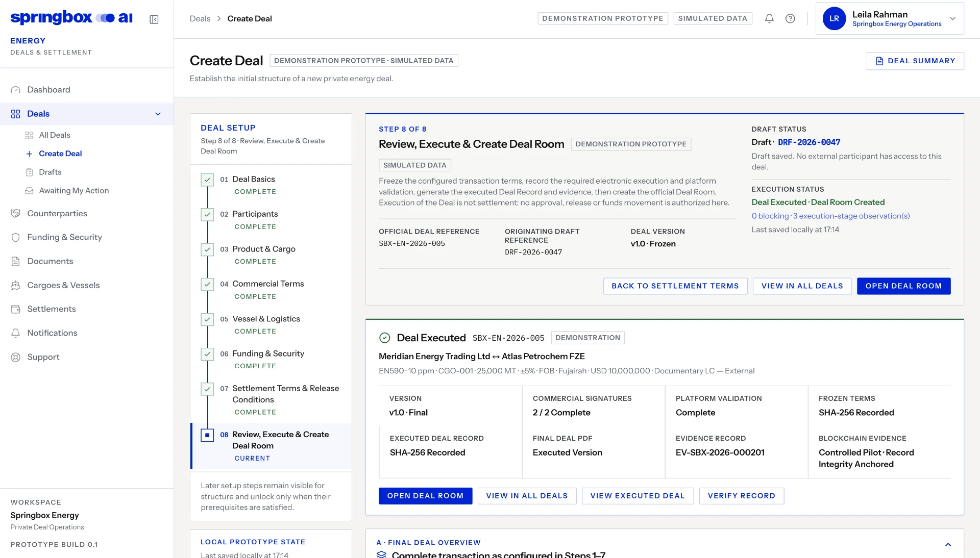
Task: Click the Funding & Security shield icon
Action: (16, 237)
